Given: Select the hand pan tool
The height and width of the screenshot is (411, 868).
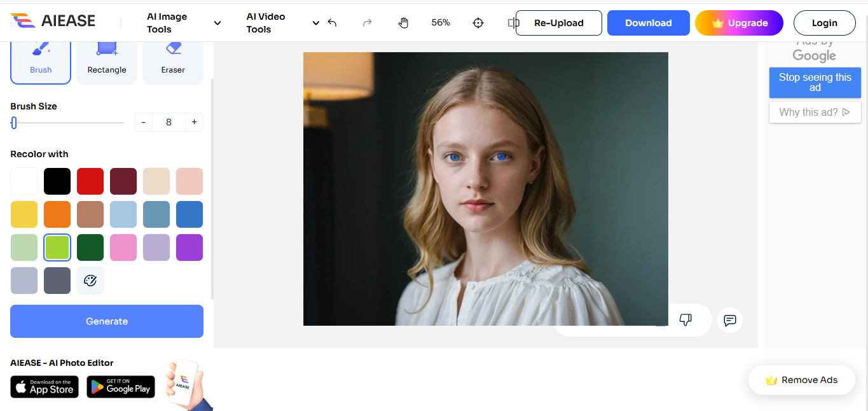Looking at the screenshot, I should pos(403,22).
